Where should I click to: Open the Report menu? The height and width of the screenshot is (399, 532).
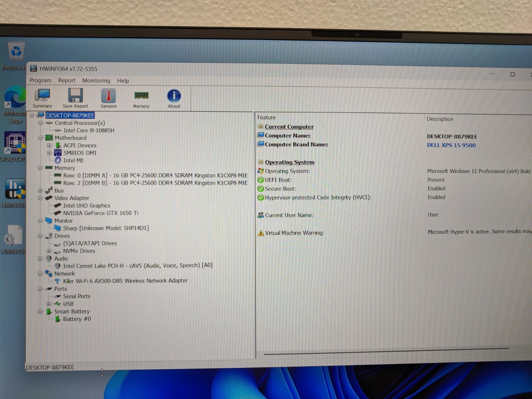(67, 80)
